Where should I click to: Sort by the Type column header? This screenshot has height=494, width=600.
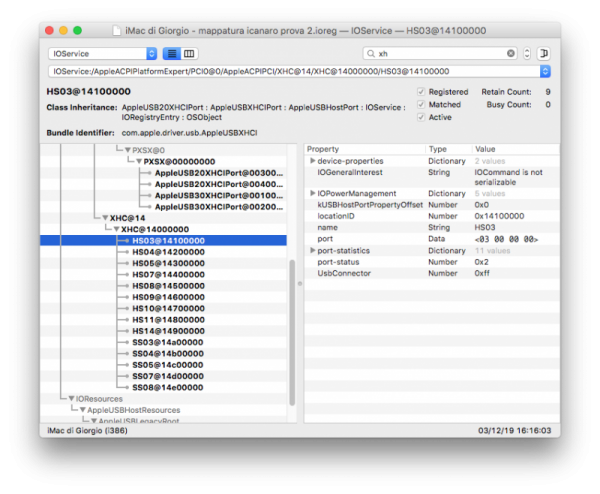[x=448, y=149]
